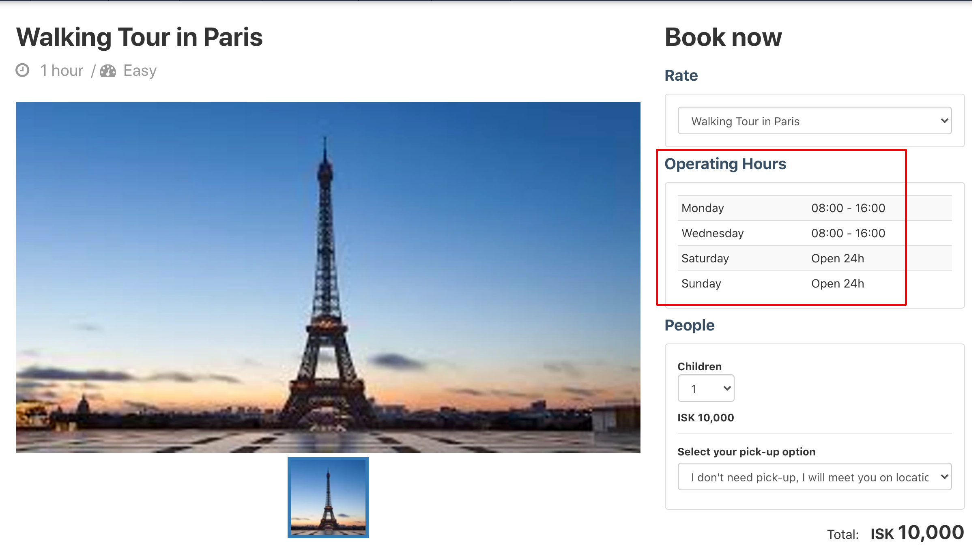Click the Total ISK 10,000 amount
980x558 pixels.
tap(917, 533)
